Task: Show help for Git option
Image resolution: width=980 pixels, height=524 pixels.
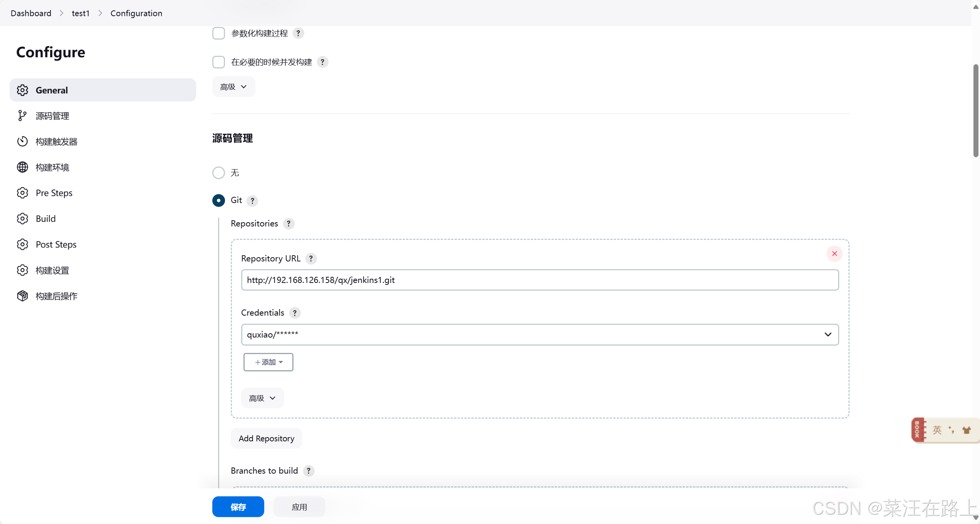Action: tap(252, 201)
